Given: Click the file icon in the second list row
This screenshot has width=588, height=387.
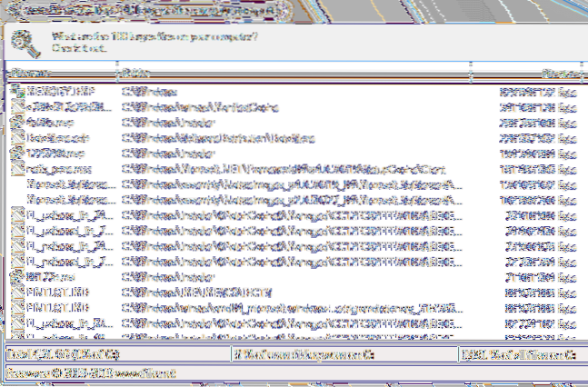Looking at the screenshot, I should coord(16,107).
